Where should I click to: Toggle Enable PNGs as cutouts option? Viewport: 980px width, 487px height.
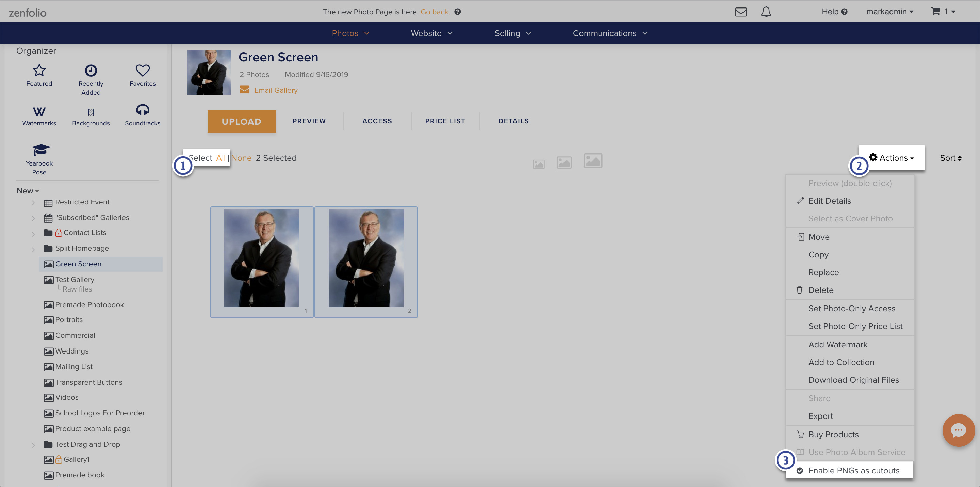[853, 471]
